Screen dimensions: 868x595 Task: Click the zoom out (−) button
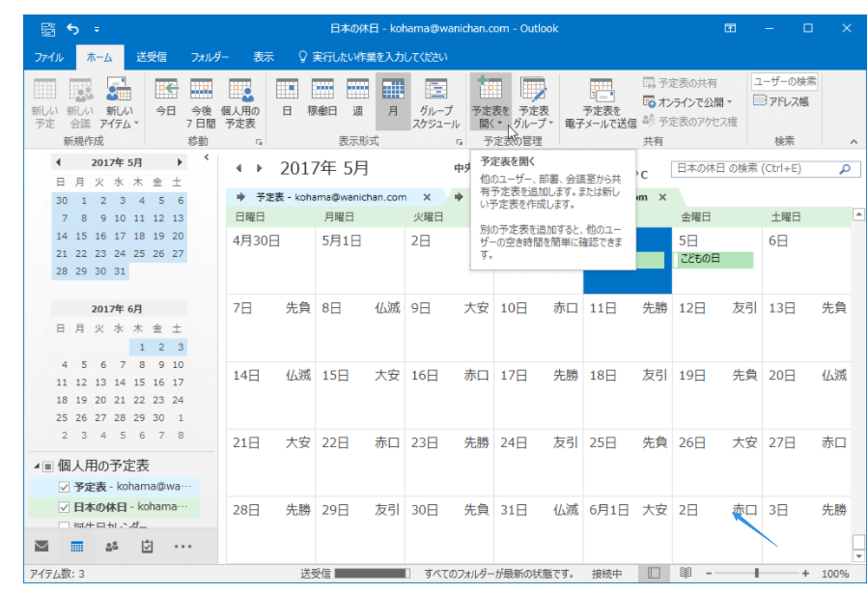pyautogui.click(x=709, y=574)
